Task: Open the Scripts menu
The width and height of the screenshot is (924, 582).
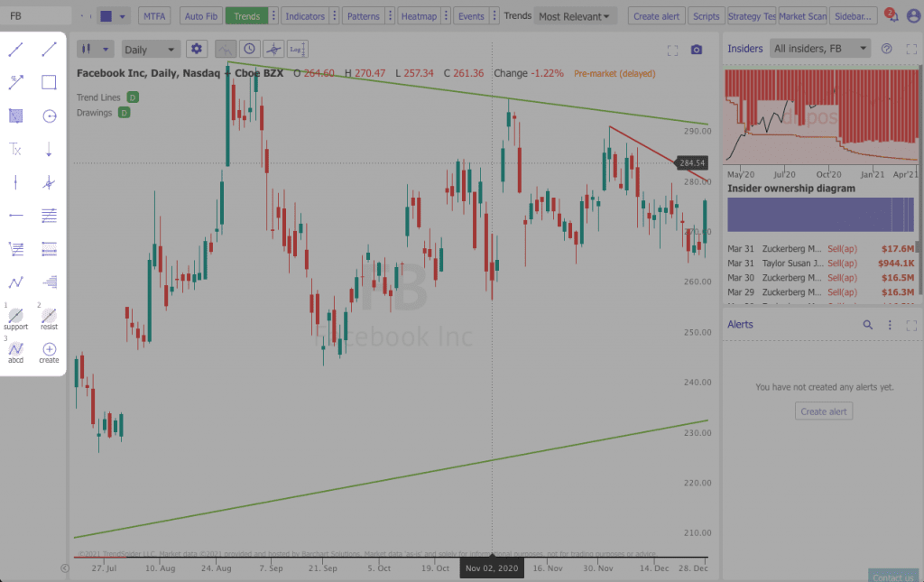Action: click(x=706, y=16)
